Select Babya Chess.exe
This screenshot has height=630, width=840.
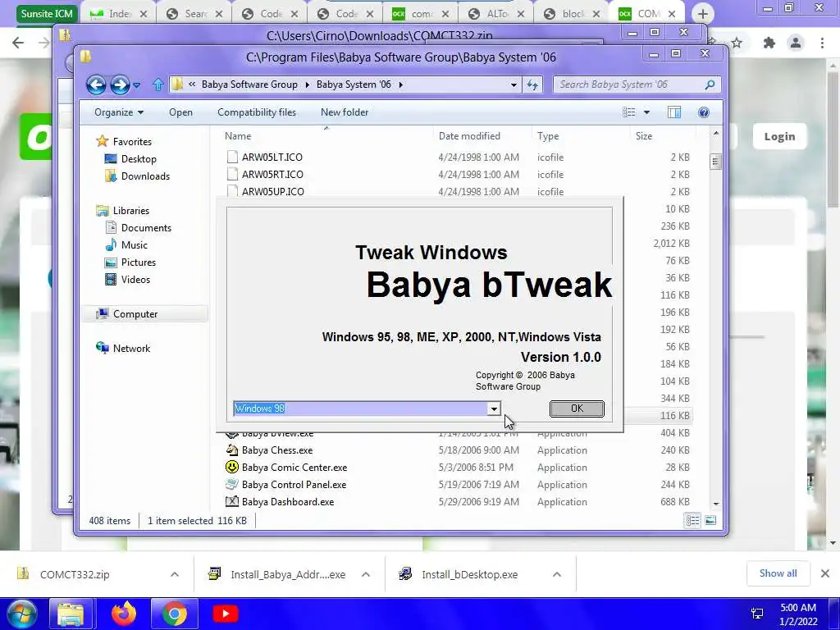pos(277,450)
